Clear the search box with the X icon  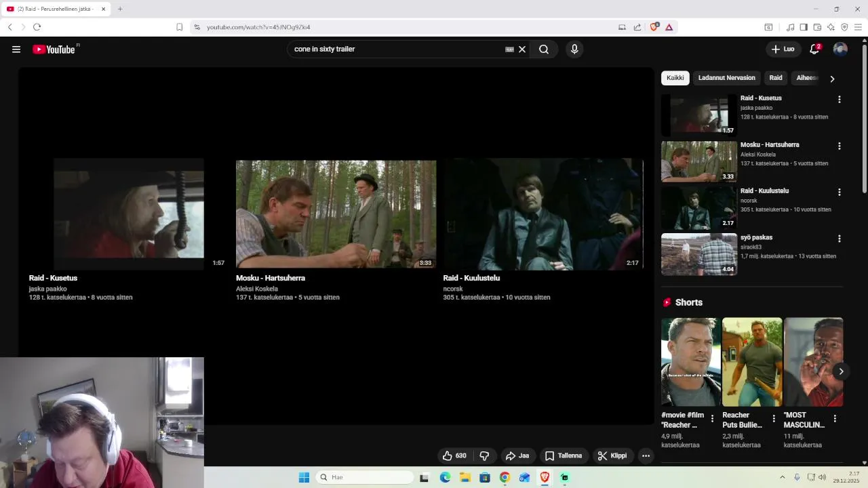coord(522,49)
